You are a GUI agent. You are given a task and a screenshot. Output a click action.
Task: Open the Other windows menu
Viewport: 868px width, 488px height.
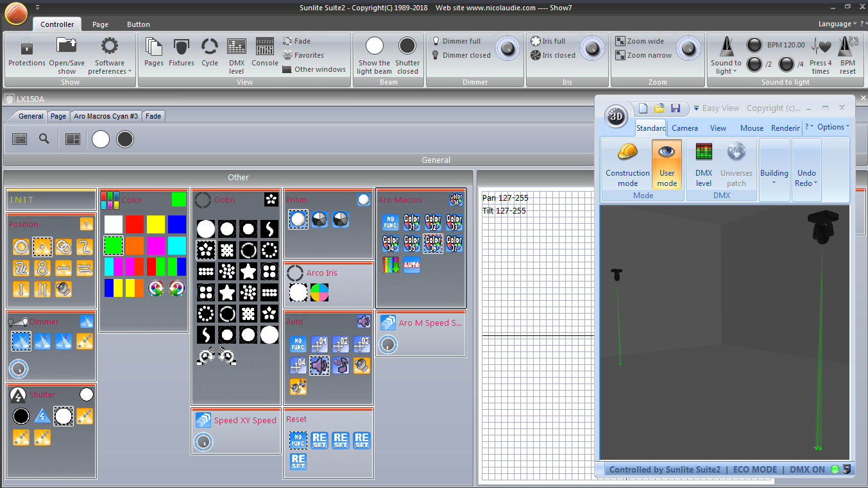(x=314, y=69)
